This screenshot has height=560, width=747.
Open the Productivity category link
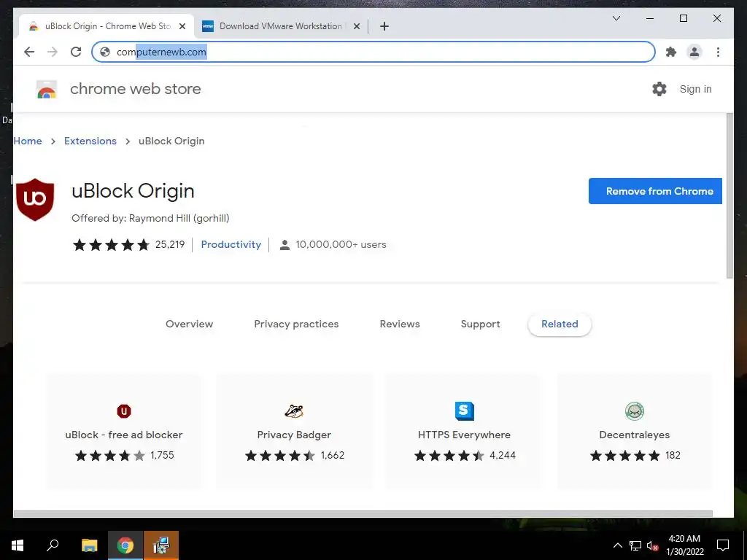click(231, 244)
